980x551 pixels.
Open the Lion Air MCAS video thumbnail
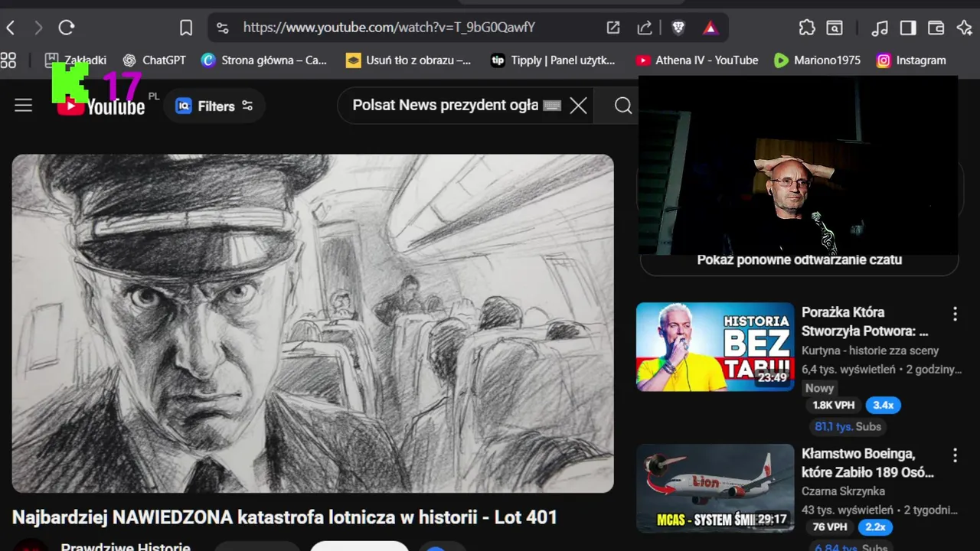click(x=715, y=488)
